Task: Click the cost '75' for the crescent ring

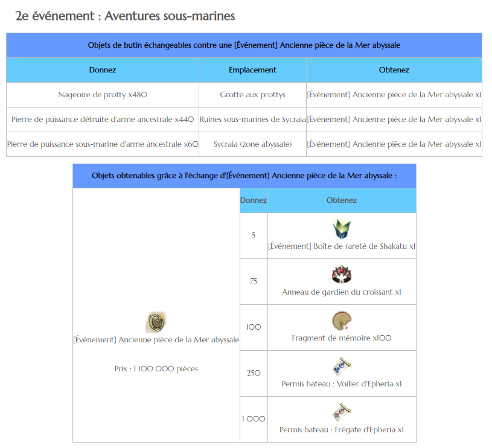Action: pos(254,281)
